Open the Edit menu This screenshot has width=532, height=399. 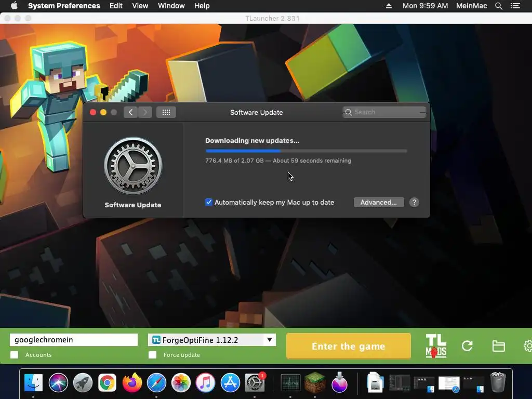click(116, 6)
